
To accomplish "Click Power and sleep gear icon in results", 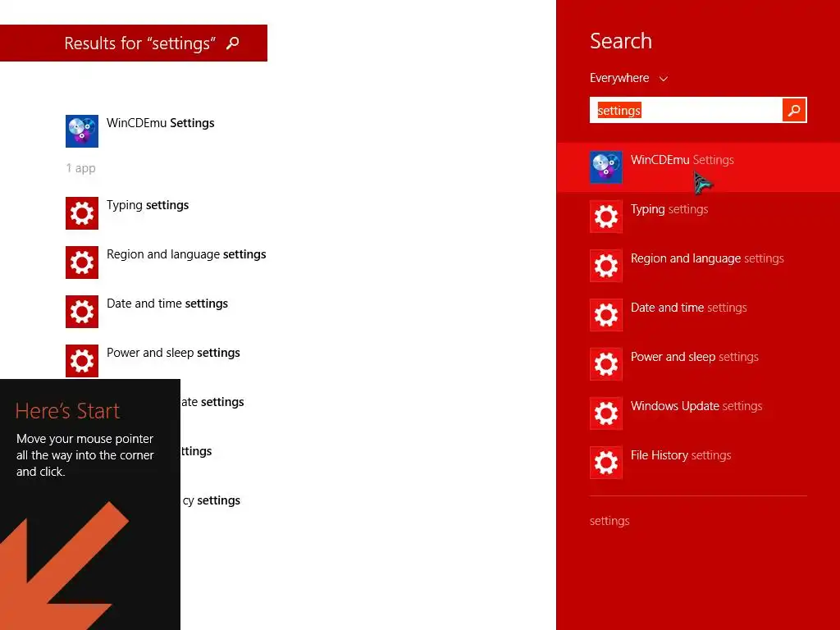I will click(x=82, y=361).
